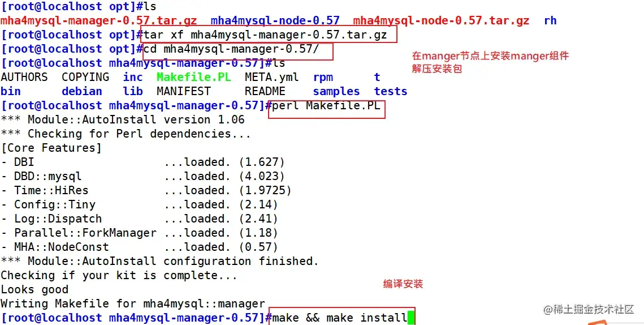This screenshot has width=644, height=325.
Task: Select the 'rh' directory entry
Action: (550, 20)
